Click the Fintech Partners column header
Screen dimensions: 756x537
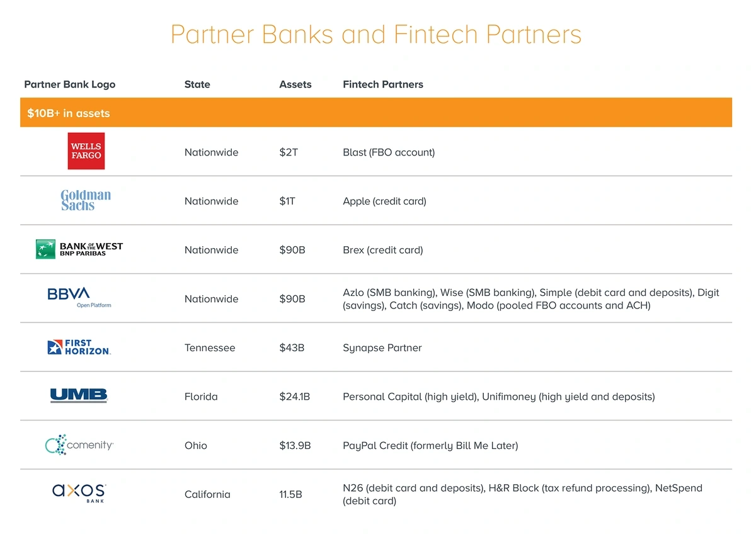coord(383,84)
